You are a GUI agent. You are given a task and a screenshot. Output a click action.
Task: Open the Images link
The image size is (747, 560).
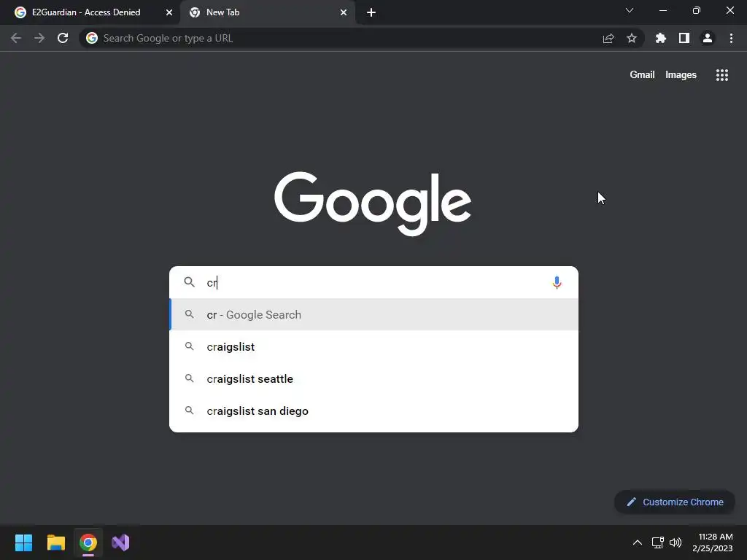point(681,75)
